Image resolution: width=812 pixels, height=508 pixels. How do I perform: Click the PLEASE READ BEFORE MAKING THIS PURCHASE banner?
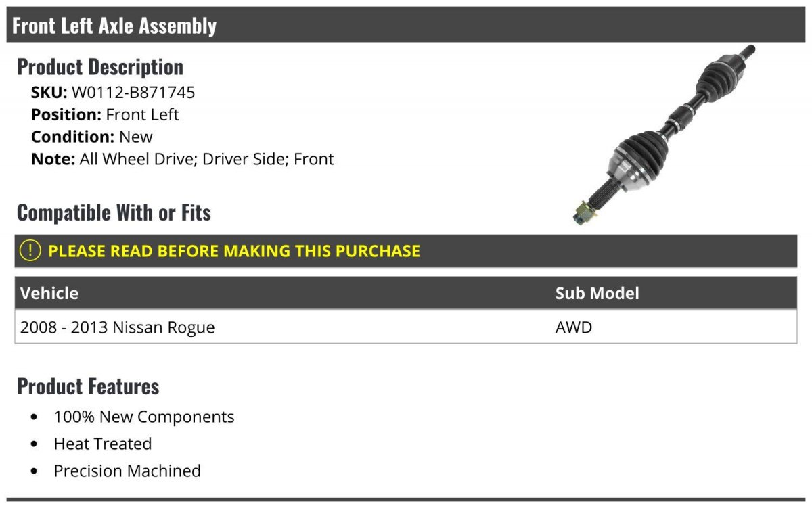(x=406, y=251)
